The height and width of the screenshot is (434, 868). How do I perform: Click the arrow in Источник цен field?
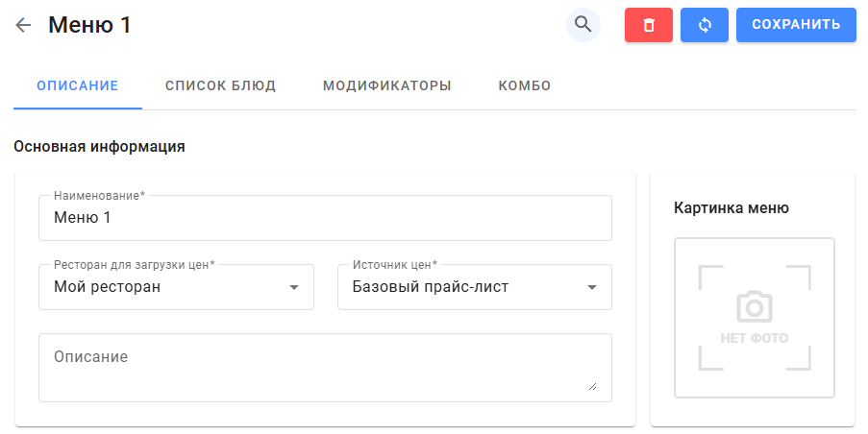(592, 287)
